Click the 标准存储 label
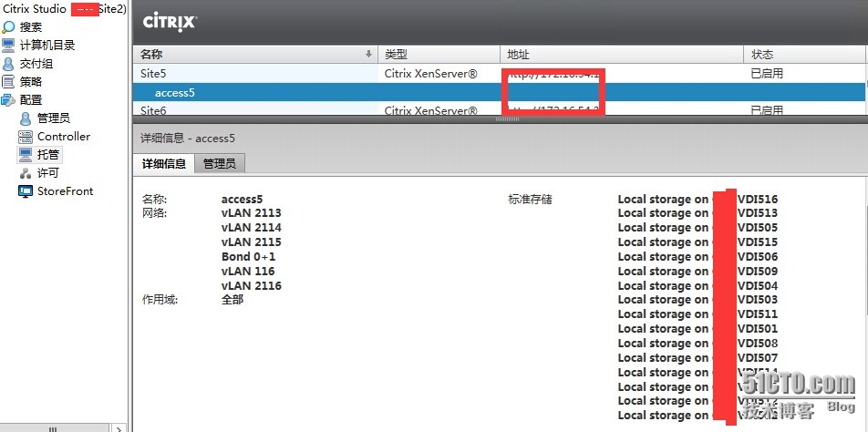Viewport: 868px width, 432px height. tap(530, 199)
